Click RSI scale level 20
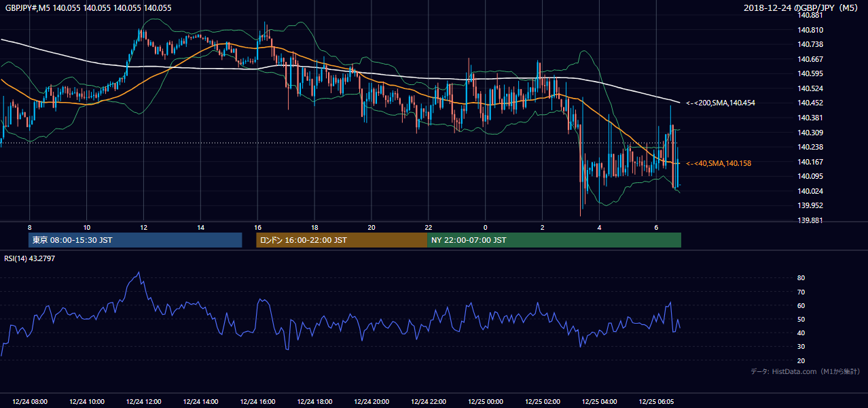This screenshot has height=408, width=868. tap(801, 360)
